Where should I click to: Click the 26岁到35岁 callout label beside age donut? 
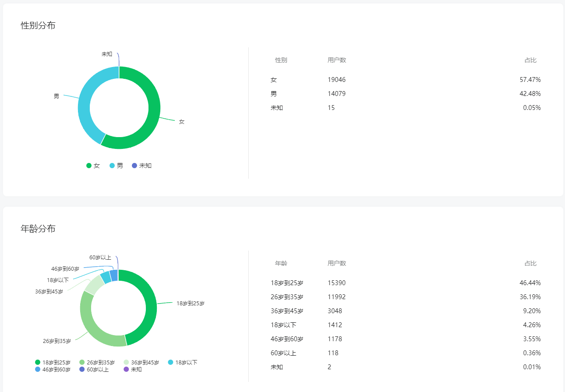[57, 341]
